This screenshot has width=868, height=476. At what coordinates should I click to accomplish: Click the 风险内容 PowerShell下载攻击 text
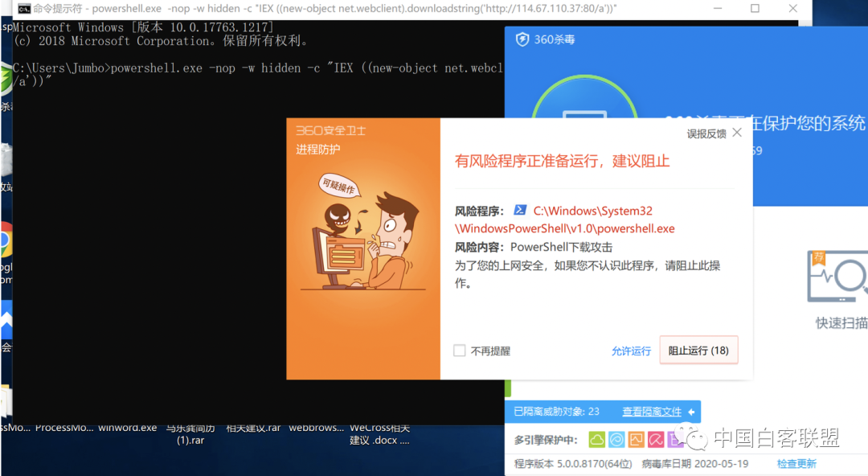[534, 247]
